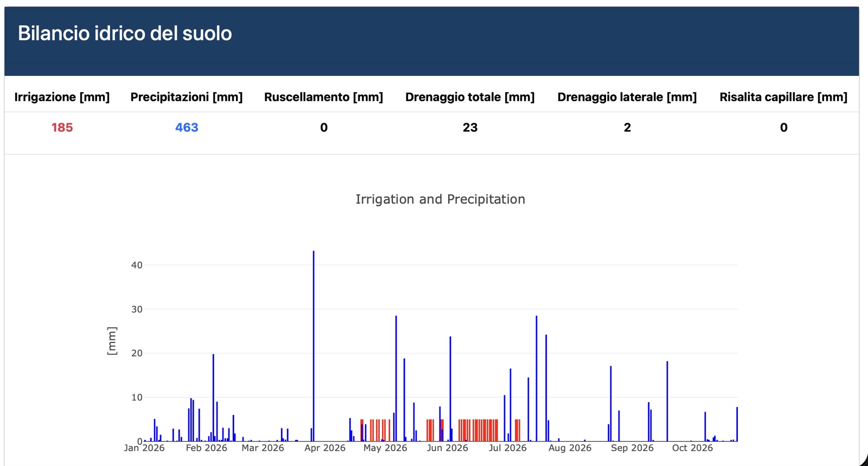Click the May 2026 x-axis label
The width and height of the screenshot is (868, 466).
(385, 448)
